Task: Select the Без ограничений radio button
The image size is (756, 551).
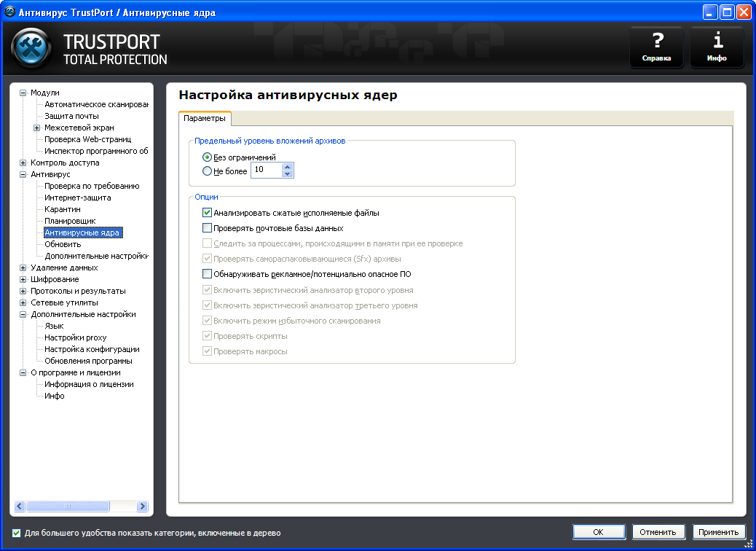Action: 207,157
